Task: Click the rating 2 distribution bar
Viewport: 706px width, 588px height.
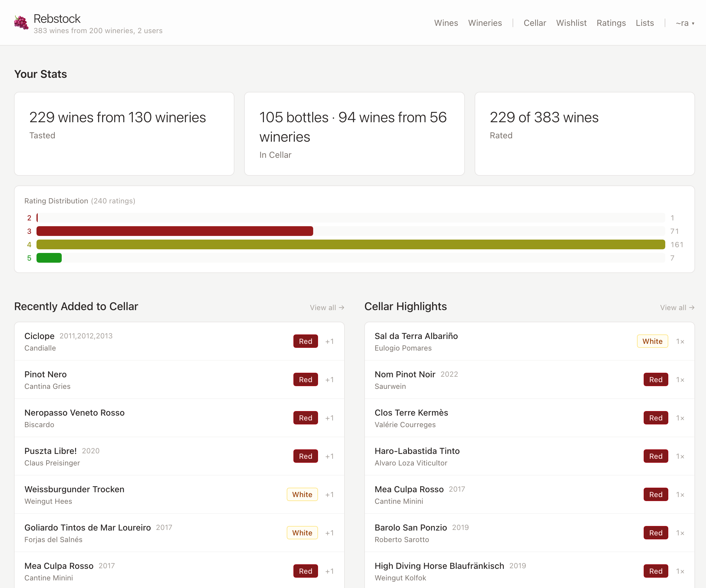Action: (37, 217)
